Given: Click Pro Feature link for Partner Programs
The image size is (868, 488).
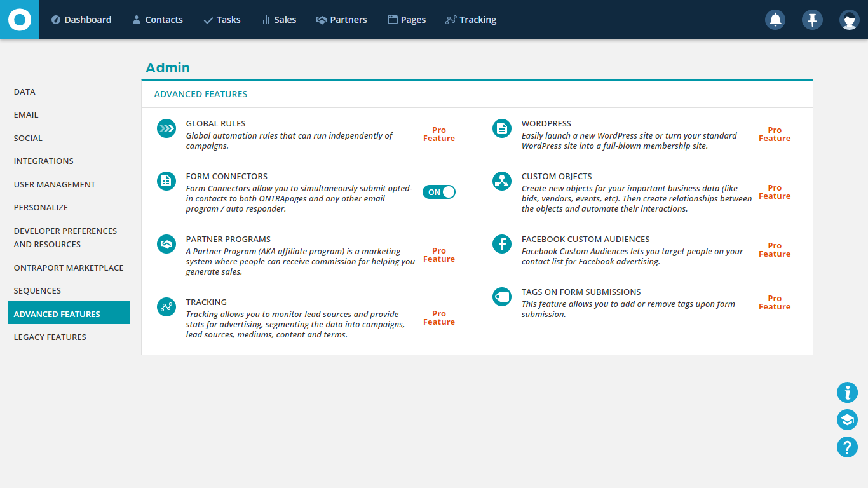Looking at the screenshot, I should point(439,255).
